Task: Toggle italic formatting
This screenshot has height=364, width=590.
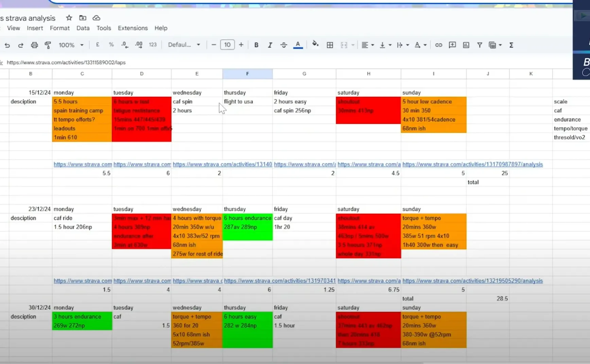Action: coord(270,45)
